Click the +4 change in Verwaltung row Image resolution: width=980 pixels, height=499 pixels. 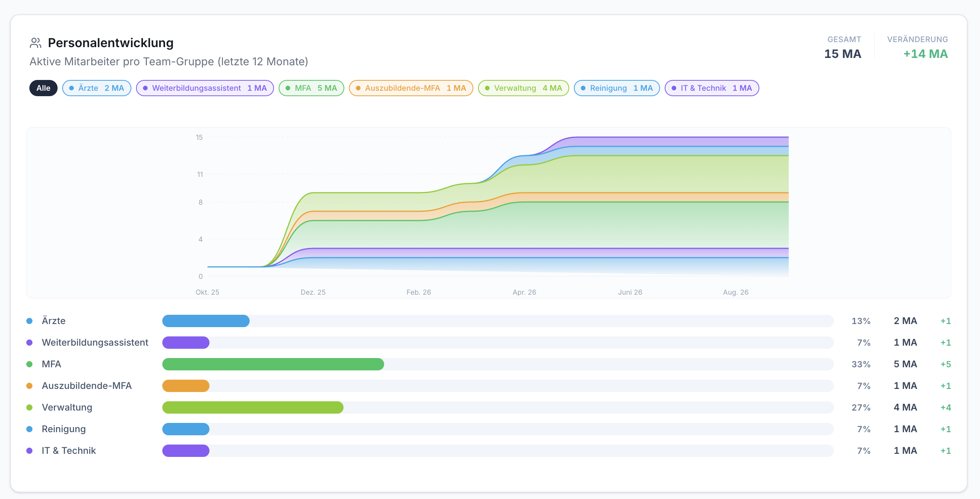pyautogui.click(x=946, y=407)
